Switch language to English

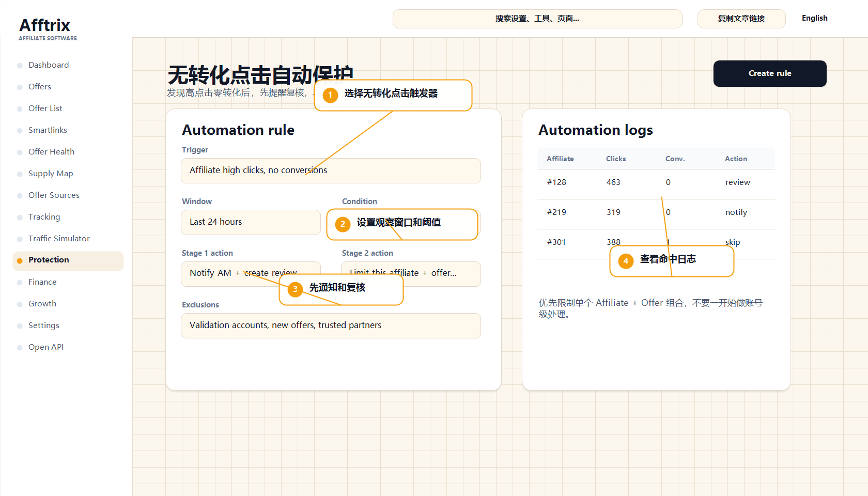(815, 18)
